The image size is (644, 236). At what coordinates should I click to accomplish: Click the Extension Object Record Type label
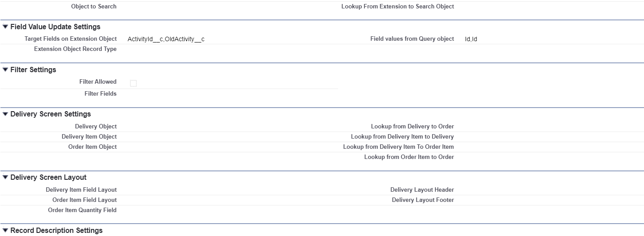click(75, 49)
